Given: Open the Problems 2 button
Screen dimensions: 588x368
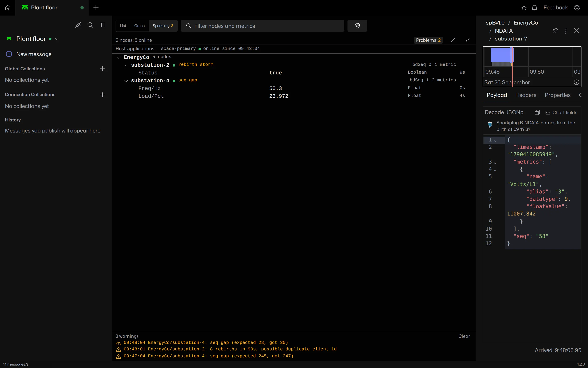Looking at the screenshot, I should [x=428, y=40].
